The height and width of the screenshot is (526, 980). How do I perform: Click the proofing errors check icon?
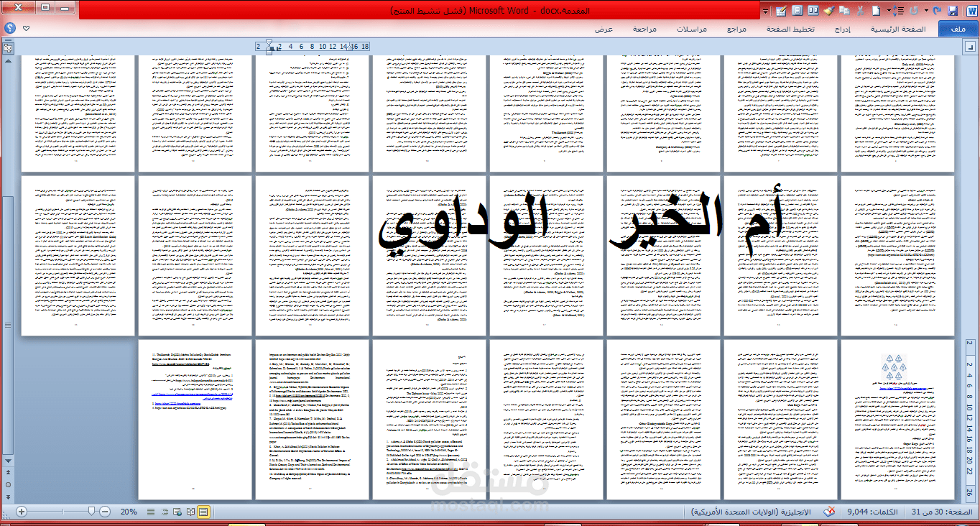coord(829,512)
